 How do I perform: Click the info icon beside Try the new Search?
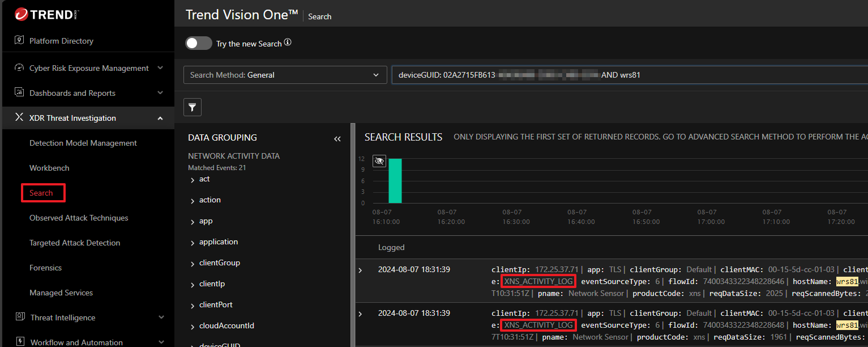(x=288, y=43)
